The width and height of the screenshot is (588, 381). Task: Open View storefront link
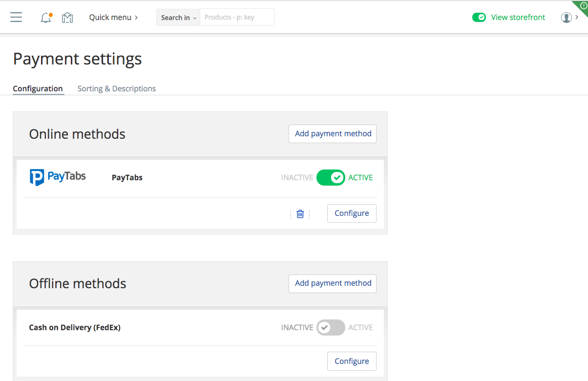[518, 17]
